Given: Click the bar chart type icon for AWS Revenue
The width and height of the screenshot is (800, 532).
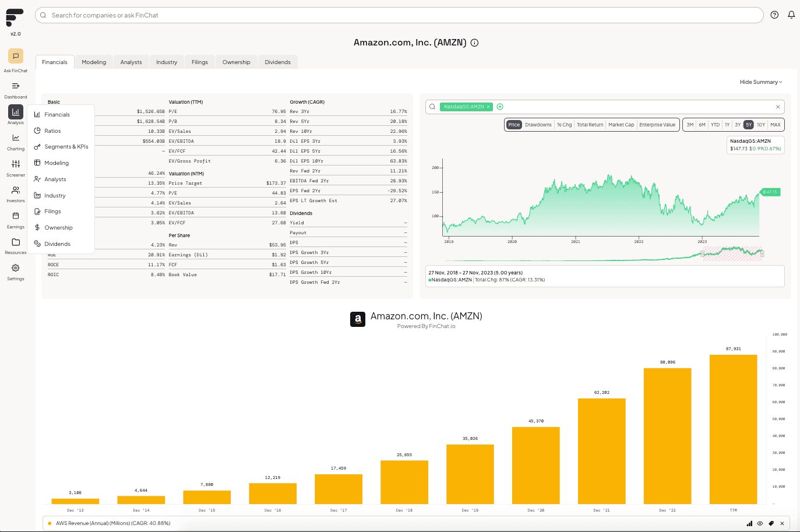Looking at the screenshot, I should coord(749,523).
